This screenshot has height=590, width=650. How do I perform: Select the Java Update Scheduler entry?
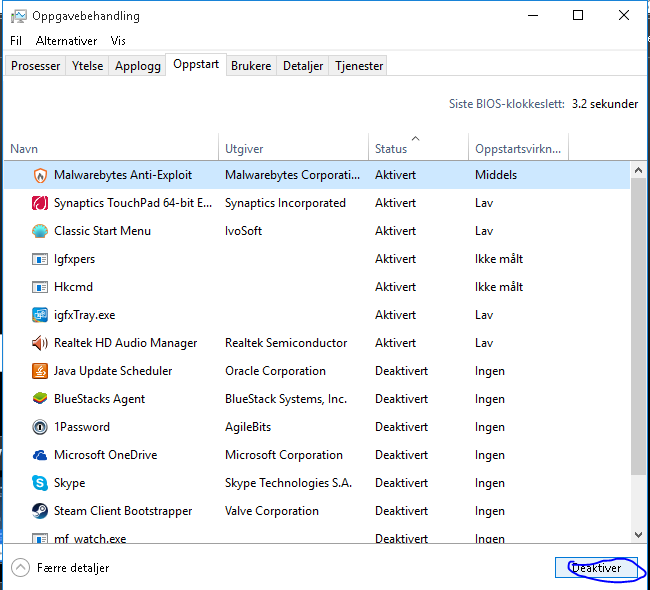[113, 371]
